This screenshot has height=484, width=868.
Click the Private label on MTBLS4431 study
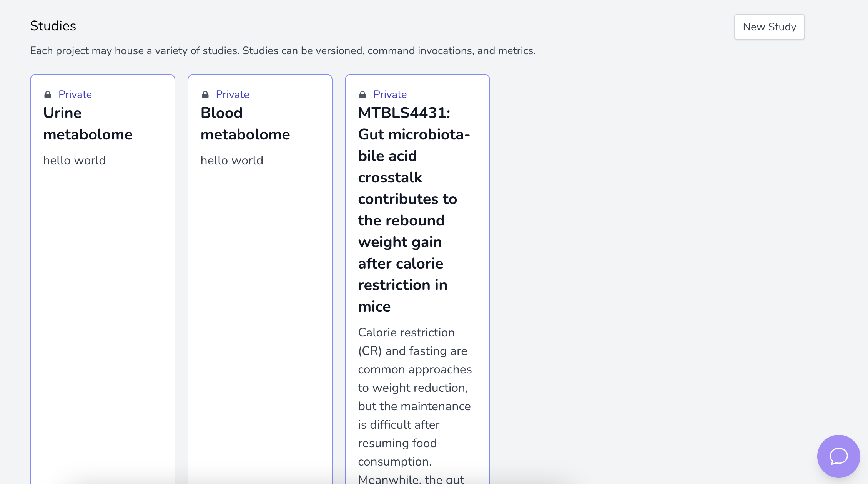[x=390, y=94]
